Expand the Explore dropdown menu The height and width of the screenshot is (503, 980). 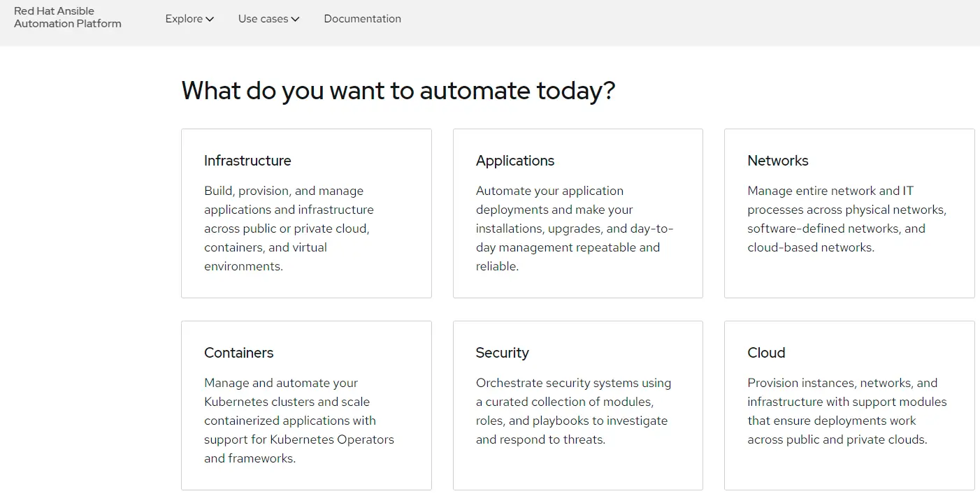(x=189, y=19)
